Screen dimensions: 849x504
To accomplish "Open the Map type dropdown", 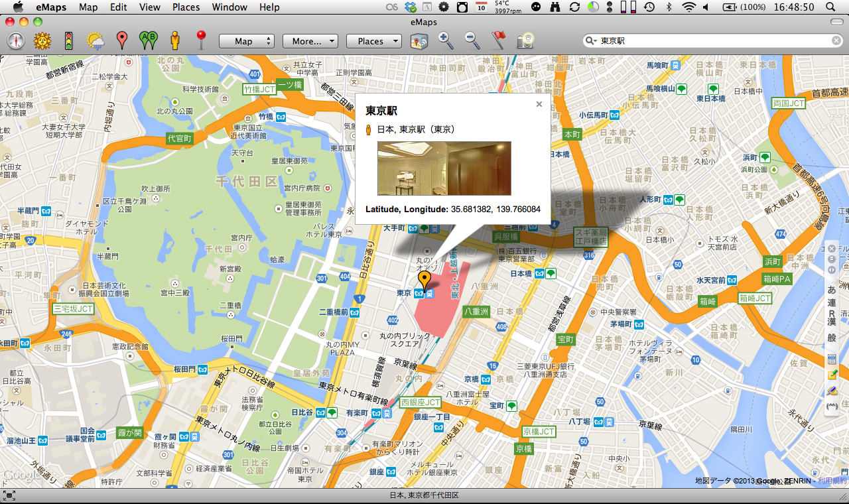I will click(247, 41).
